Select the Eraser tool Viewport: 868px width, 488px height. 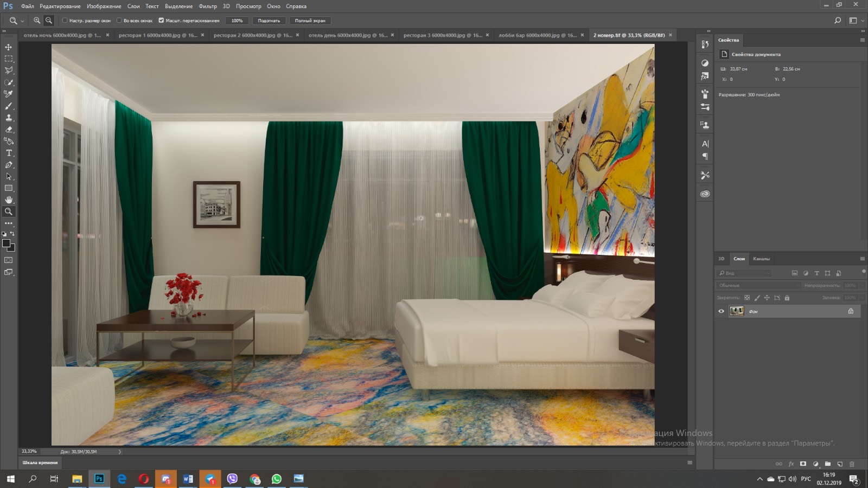pos(9,130)
